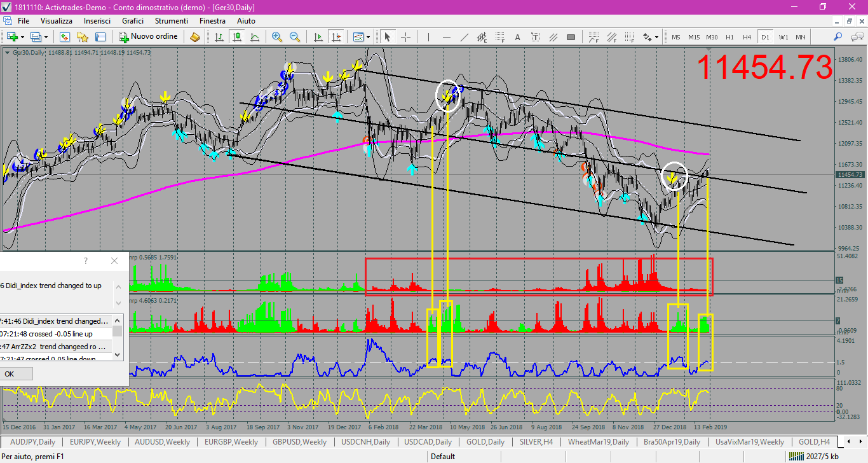Click the alert dialog help question mark

86,261
